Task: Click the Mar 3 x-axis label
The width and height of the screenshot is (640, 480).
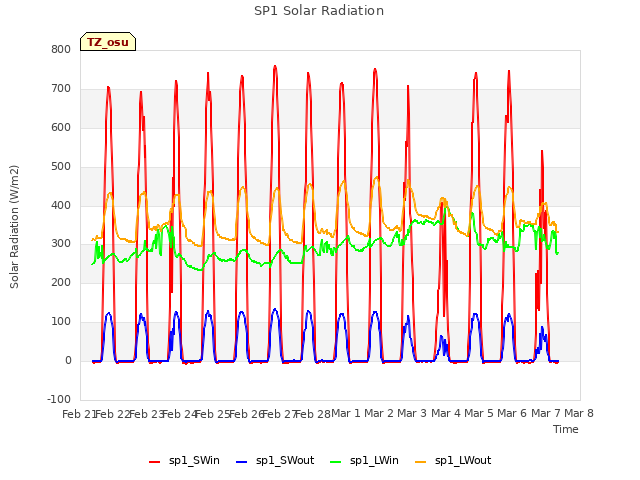Action: pos(412,413)
